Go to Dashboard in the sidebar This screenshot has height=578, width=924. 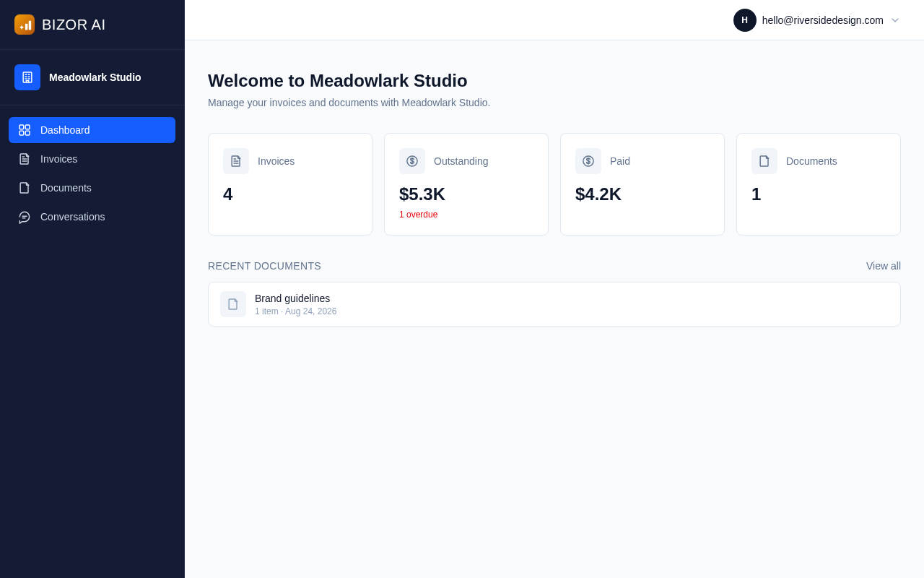(x=92, y=130)
